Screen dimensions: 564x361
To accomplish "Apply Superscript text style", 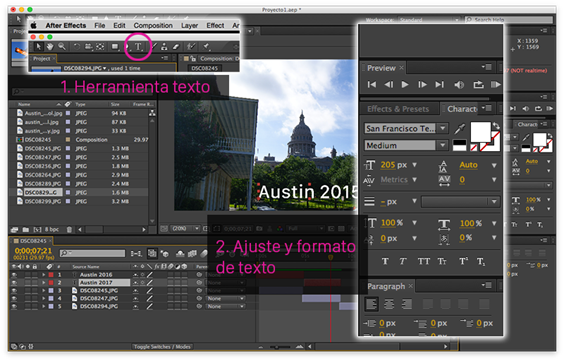I will click(x=464, y=261).
